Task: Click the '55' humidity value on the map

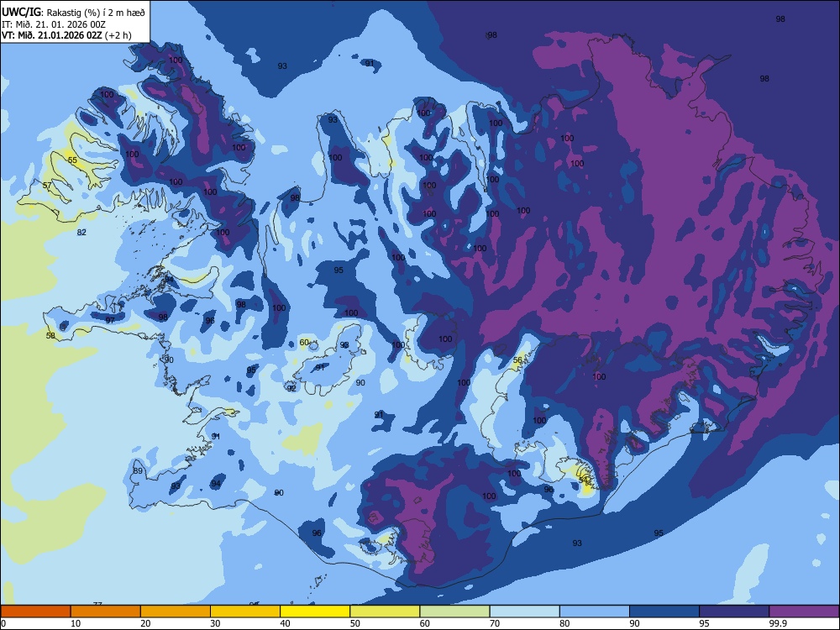Action: [72, 160]
